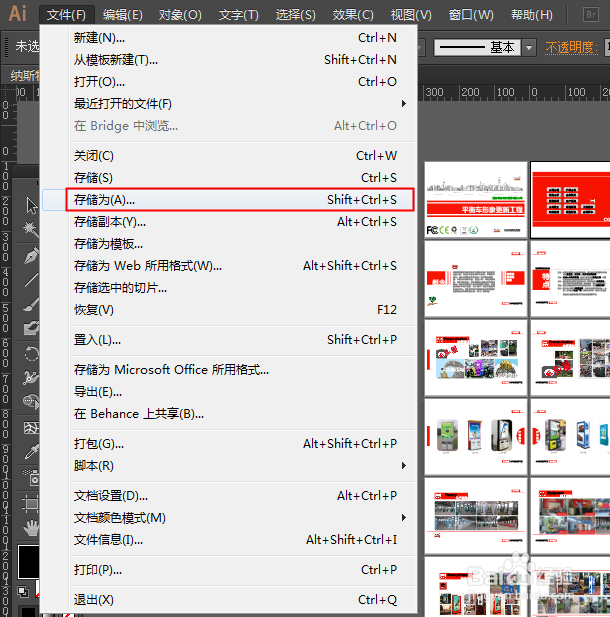Click the default fill and stroke icon
This screenshot has width=610, height=617.
[23, 591]
